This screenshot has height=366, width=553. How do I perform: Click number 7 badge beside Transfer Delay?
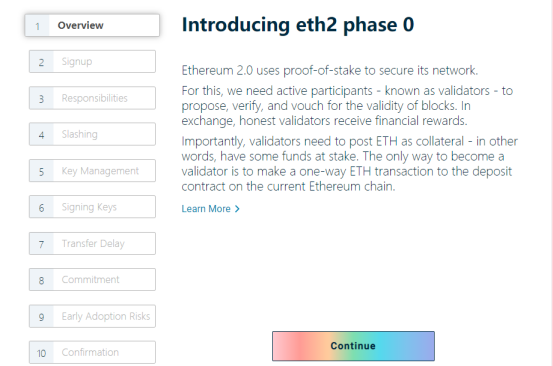(42, 244)
